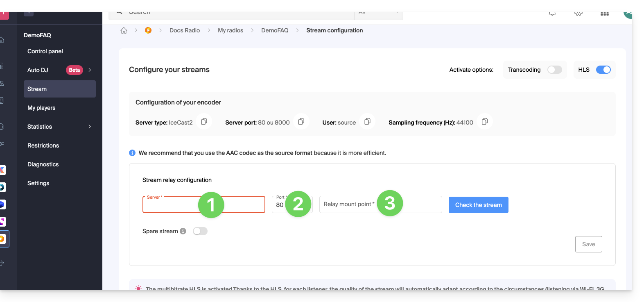The width and height of the screenshot is (644, 302).
Task: Click Spare stream info icon
Action: click(x=183, y=231)
